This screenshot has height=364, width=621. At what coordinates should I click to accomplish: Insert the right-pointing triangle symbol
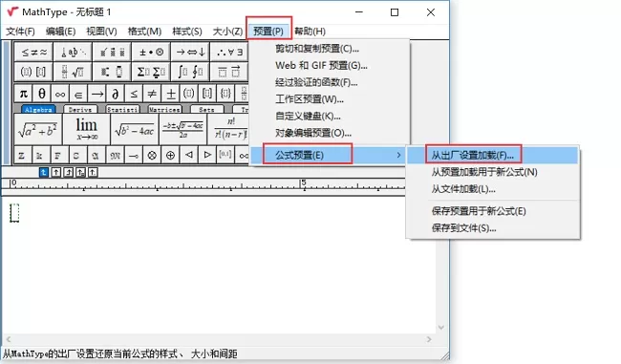click(207, 156)
